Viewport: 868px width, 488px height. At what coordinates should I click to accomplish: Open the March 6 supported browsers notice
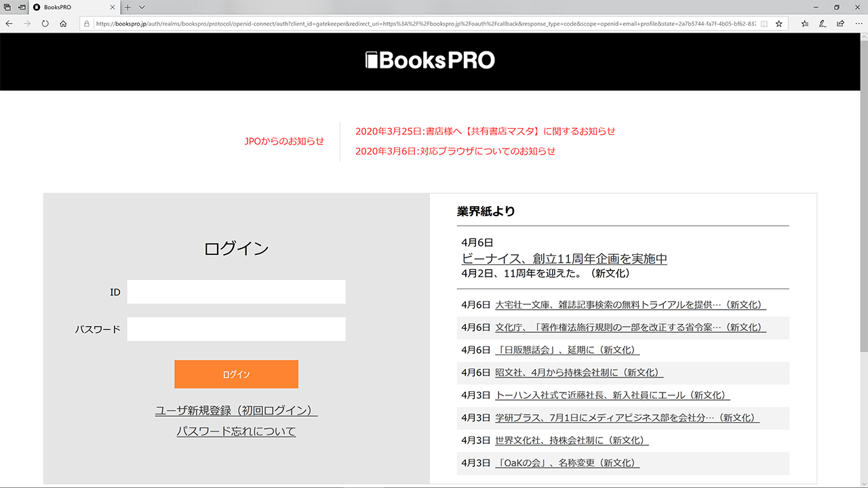point(455,151)
